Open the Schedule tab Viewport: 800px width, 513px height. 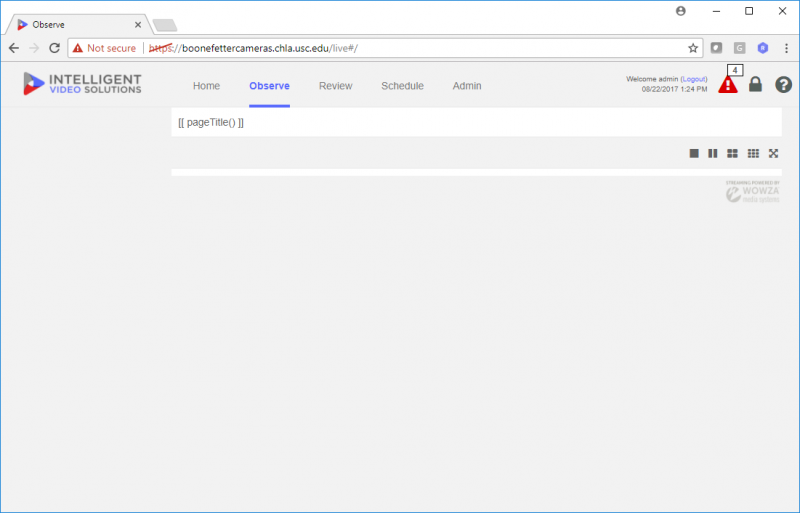coord(402,86)
